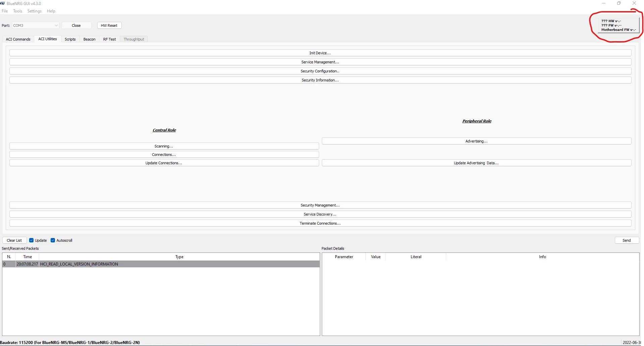Switch to the Throughtput tab
644x346 pixels.
click(134, 39)
